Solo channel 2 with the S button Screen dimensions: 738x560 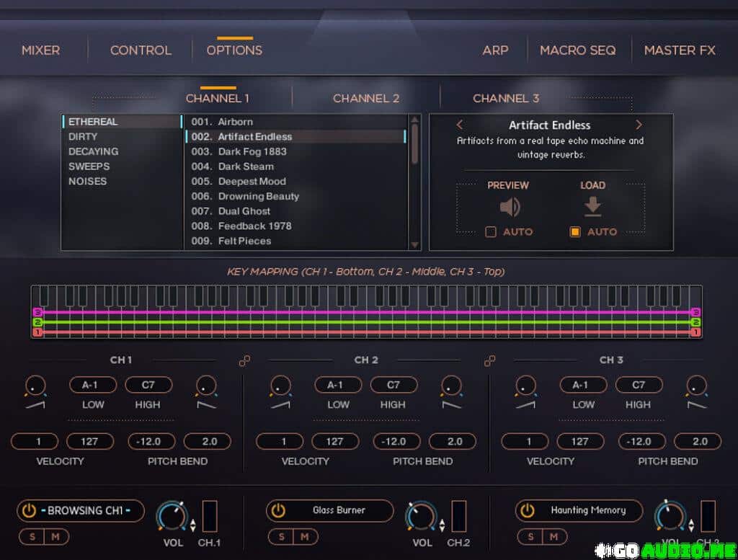(281, 536)
